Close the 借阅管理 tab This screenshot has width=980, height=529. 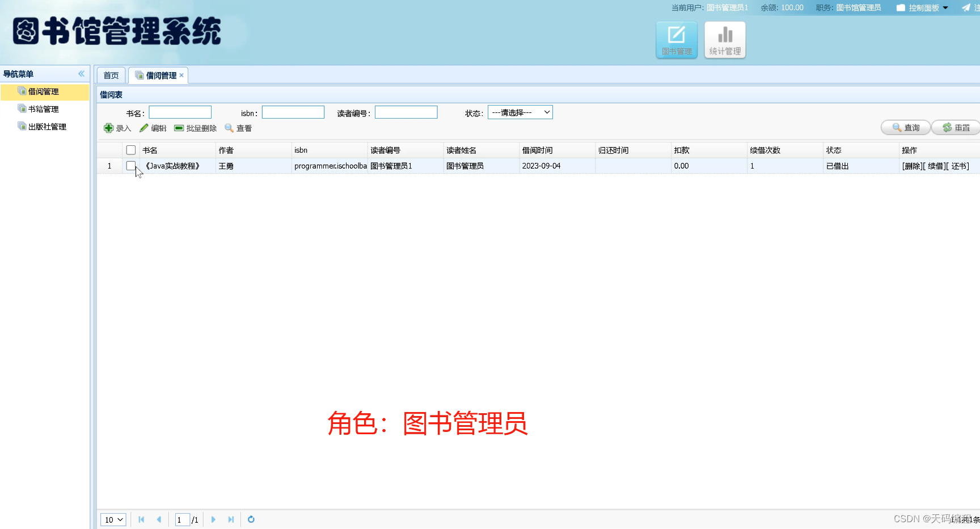coord(181,75)
